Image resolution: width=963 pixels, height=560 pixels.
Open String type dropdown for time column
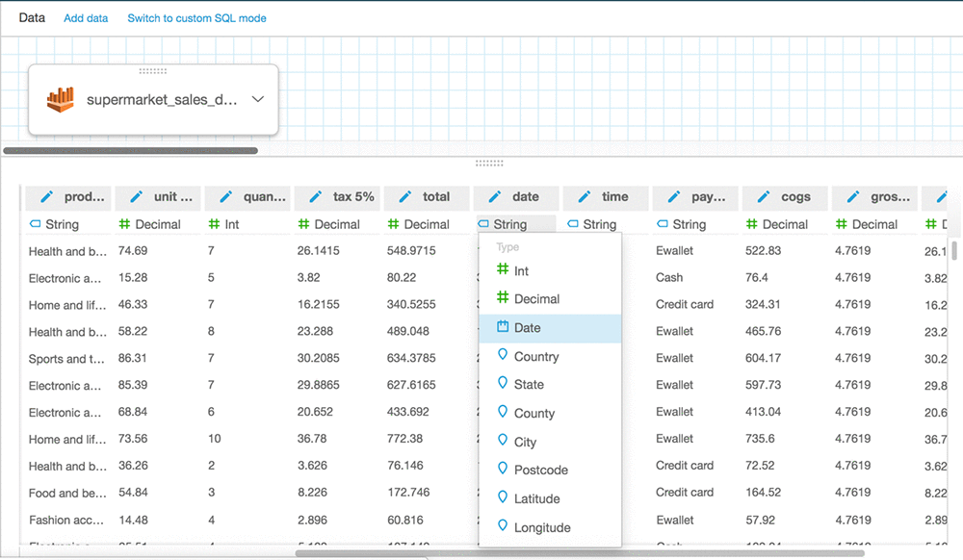pyautogui.click(x=592, y=224)
